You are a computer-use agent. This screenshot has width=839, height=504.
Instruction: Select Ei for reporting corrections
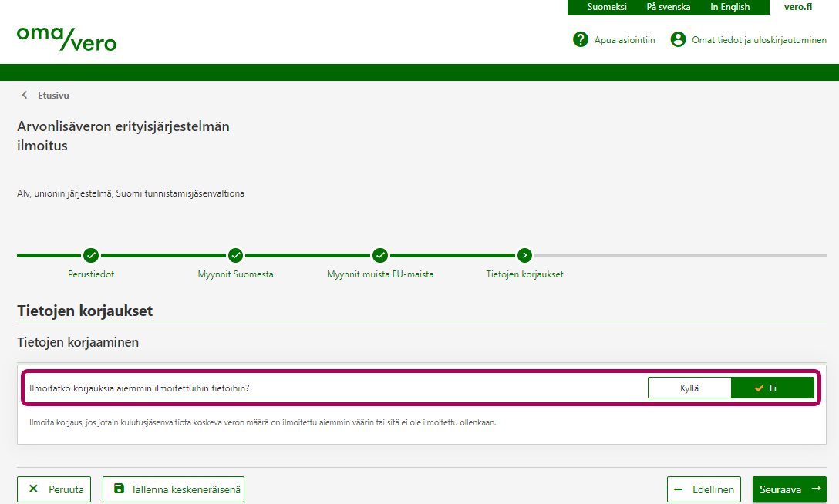(772, 388)
